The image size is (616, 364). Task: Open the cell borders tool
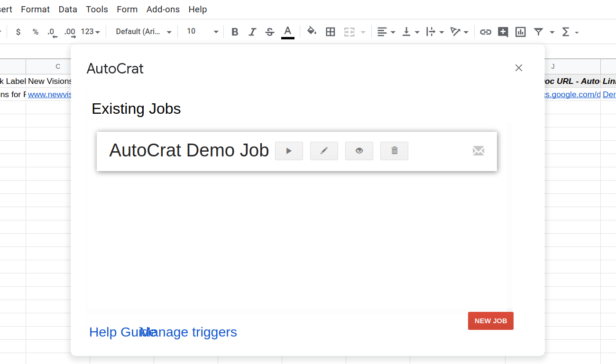pos(331,32)
